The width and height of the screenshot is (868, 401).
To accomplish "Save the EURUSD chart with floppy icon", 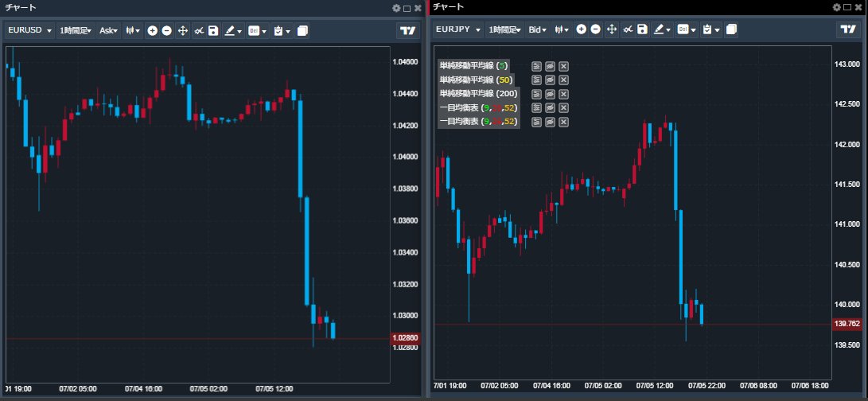I will [213, 31].
